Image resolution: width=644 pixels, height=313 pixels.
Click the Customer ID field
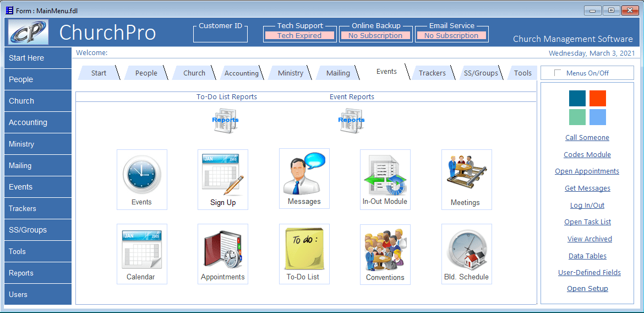click(x=221, y=35)
